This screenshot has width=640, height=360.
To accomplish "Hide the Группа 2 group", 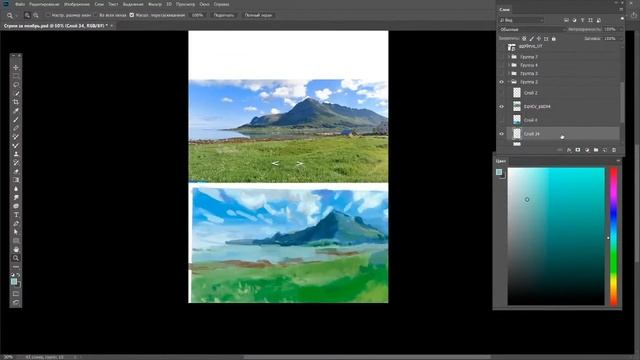I will 502,82.
